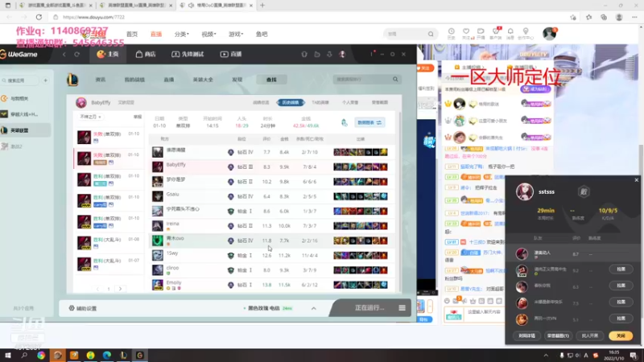This screenshot has width=644, height=362.
Task: Switch to 我的战绩 tab
Action: tap(134, 80)
